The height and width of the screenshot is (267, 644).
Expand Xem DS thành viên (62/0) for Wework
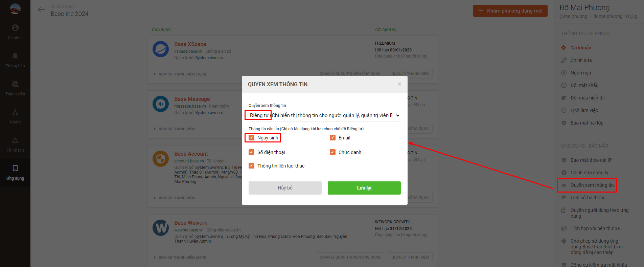tap(180, 258)
